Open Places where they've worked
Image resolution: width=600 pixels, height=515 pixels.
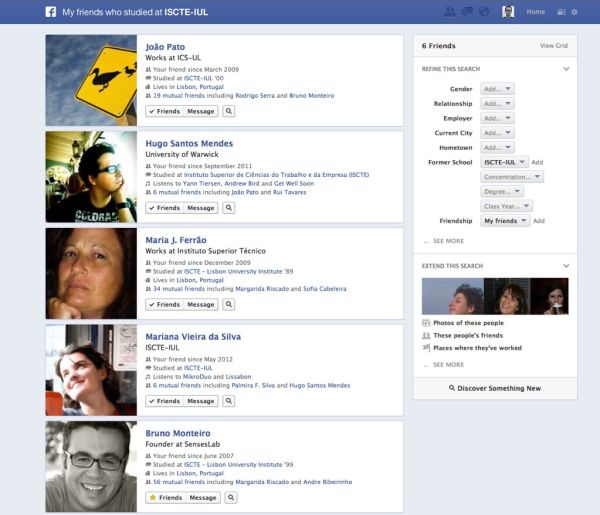[x=477, y=348]
